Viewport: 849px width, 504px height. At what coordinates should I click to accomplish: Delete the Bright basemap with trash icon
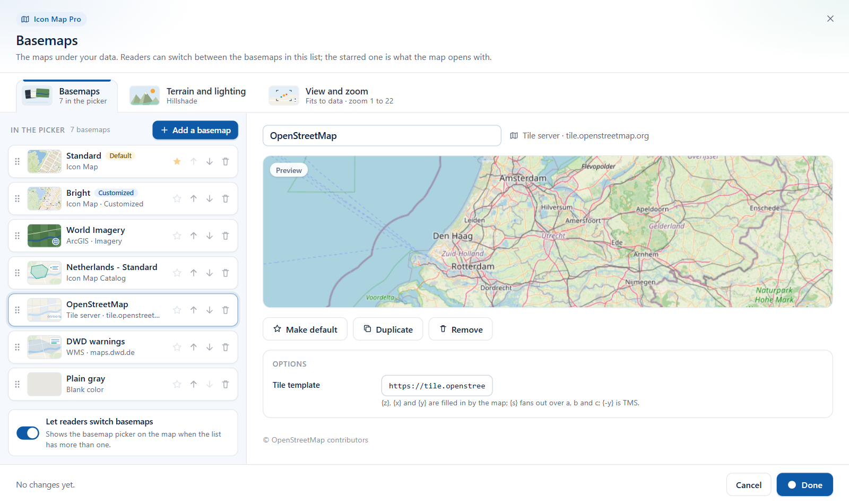click(226, 198)
